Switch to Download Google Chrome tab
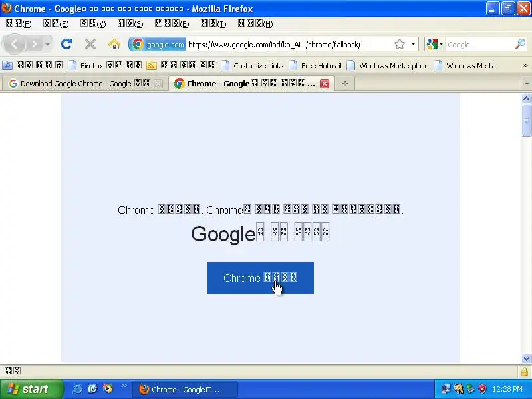 point(80,84)
